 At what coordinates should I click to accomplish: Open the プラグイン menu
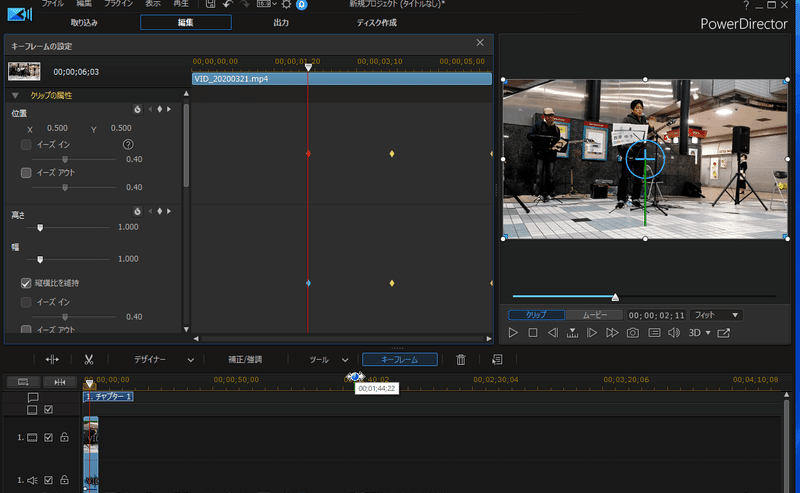point(118,4)
